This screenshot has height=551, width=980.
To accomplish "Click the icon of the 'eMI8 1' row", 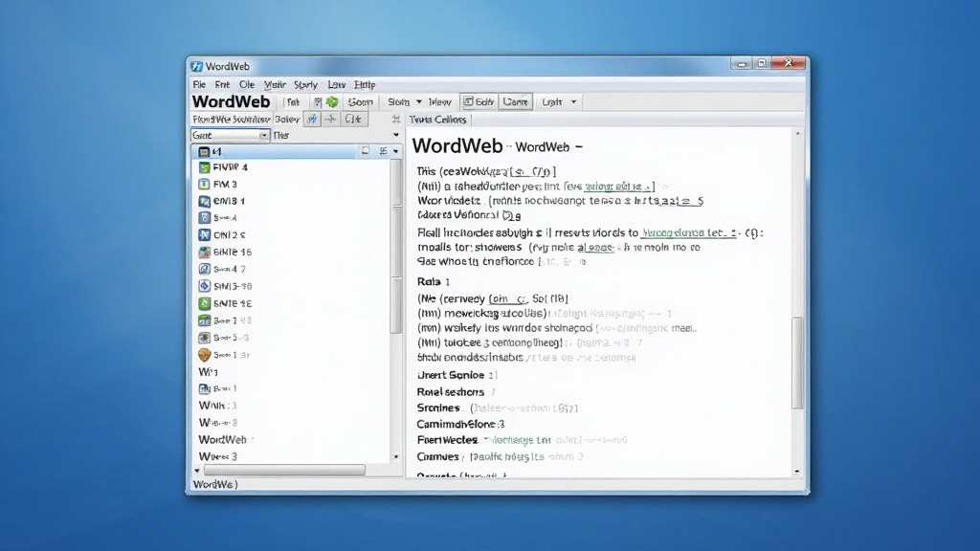I will pos(205,201).
